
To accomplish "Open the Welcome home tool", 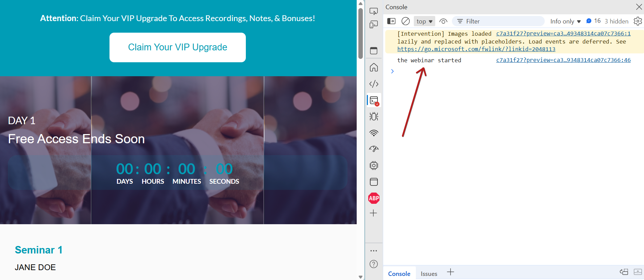I will [374, 67].
